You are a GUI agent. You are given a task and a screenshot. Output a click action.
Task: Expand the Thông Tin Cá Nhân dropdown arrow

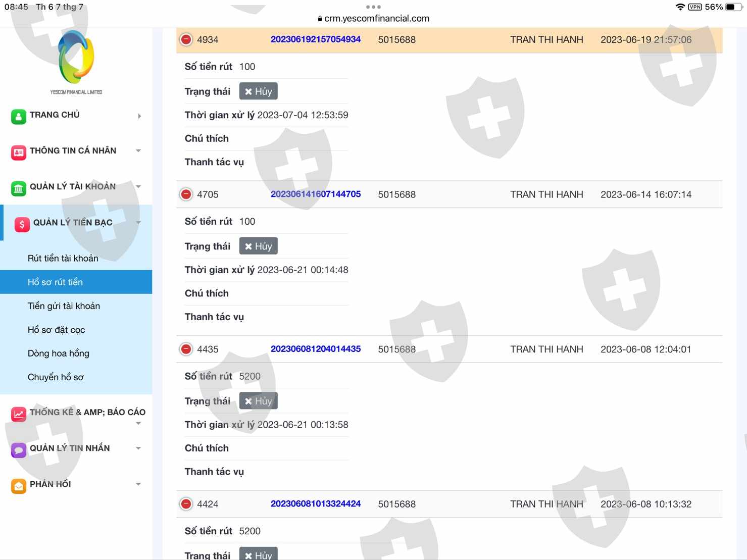point(138,150)
